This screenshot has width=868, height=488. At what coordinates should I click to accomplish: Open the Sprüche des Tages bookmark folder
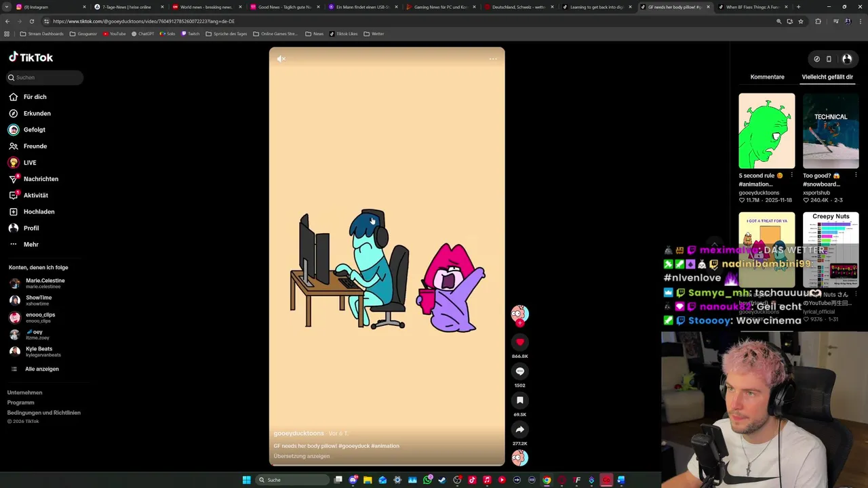[x=226, y=33]
